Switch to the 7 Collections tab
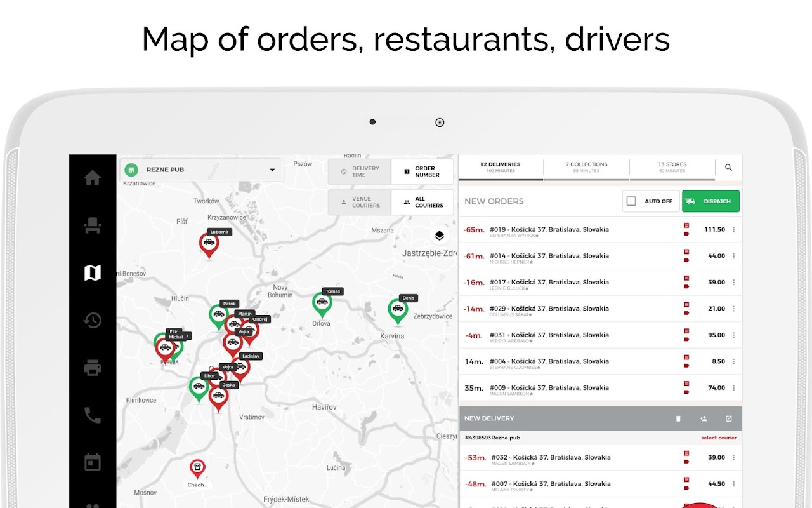This screenshot has width=812, height=508. point(586,168)
